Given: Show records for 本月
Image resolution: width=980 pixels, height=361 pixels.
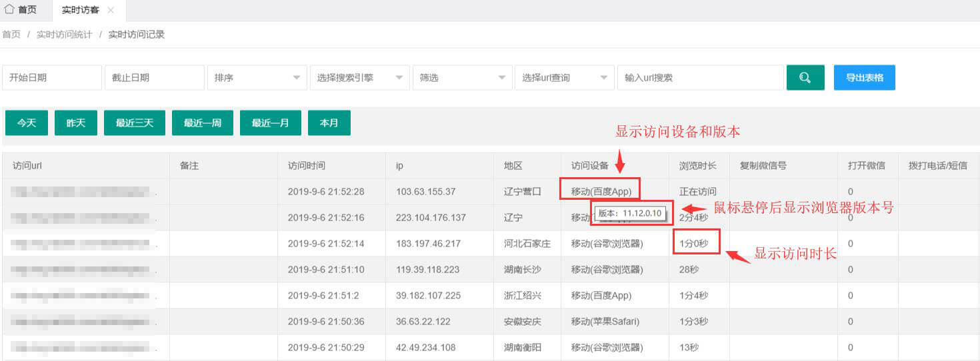Looking at the screenshot, I should pyautogui.click(x=329, y=123).
